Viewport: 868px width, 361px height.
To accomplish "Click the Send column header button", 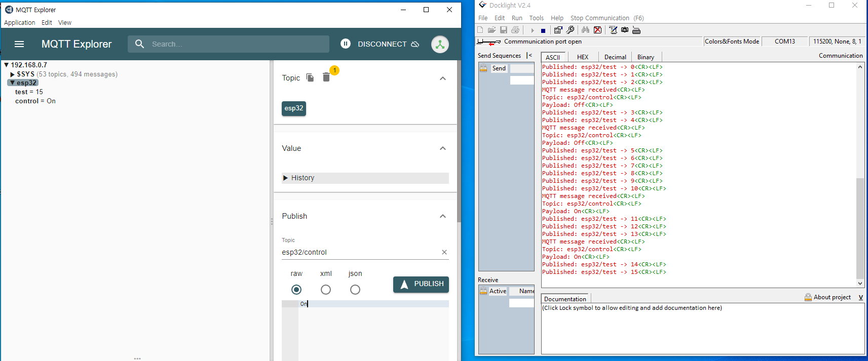I will [x=499, y=68].
